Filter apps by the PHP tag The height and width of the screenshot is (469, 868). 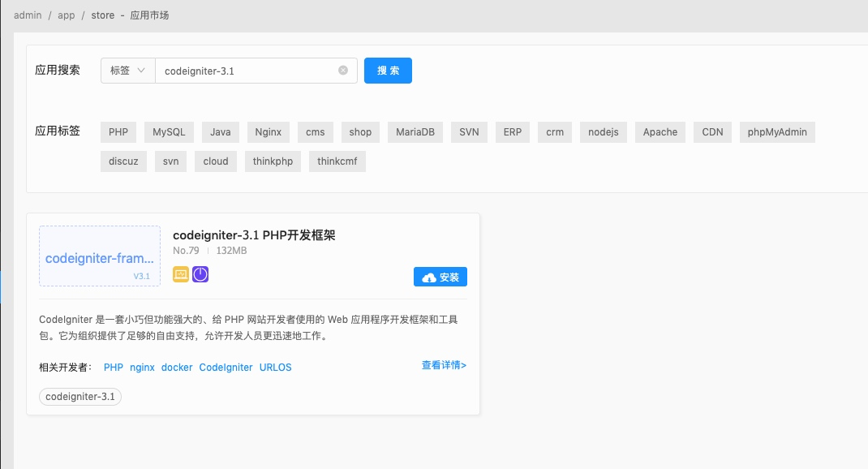118,131
